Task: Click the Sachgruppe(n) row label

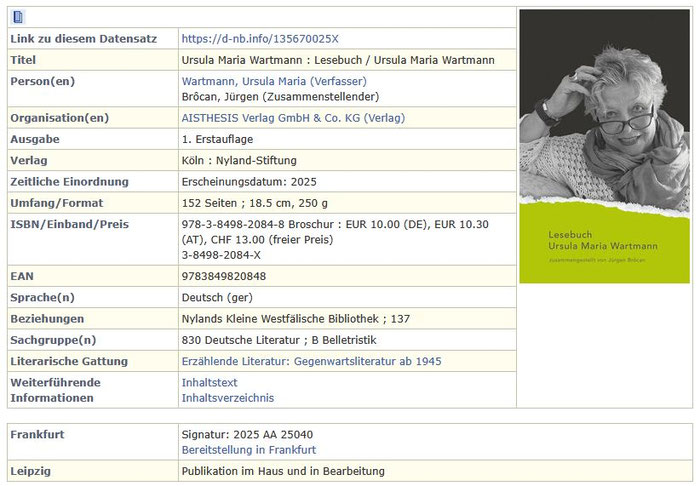Action: point(53,340)
